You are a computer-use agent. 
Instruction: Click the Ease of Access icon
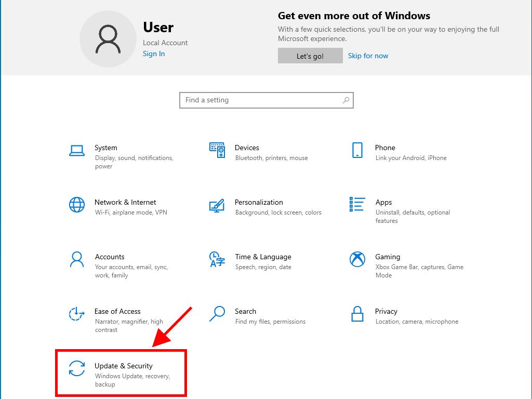pyautogui.click(x=77, y=314)
